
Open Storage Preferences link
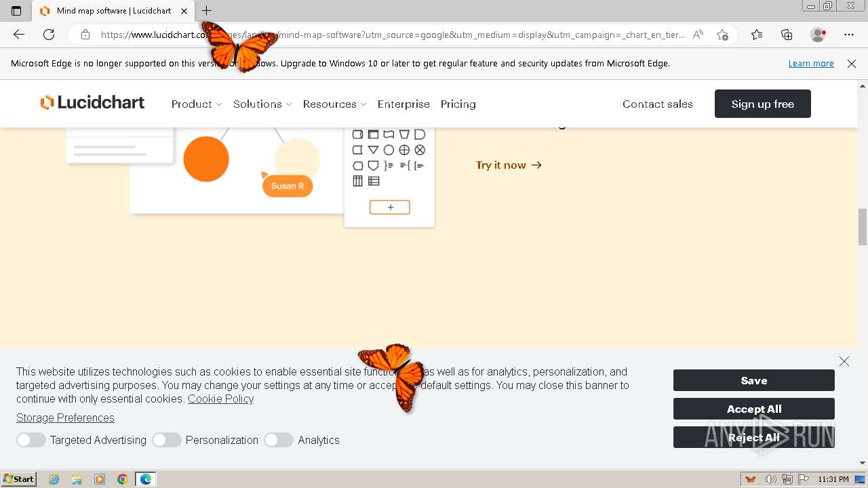click(65, 418)
